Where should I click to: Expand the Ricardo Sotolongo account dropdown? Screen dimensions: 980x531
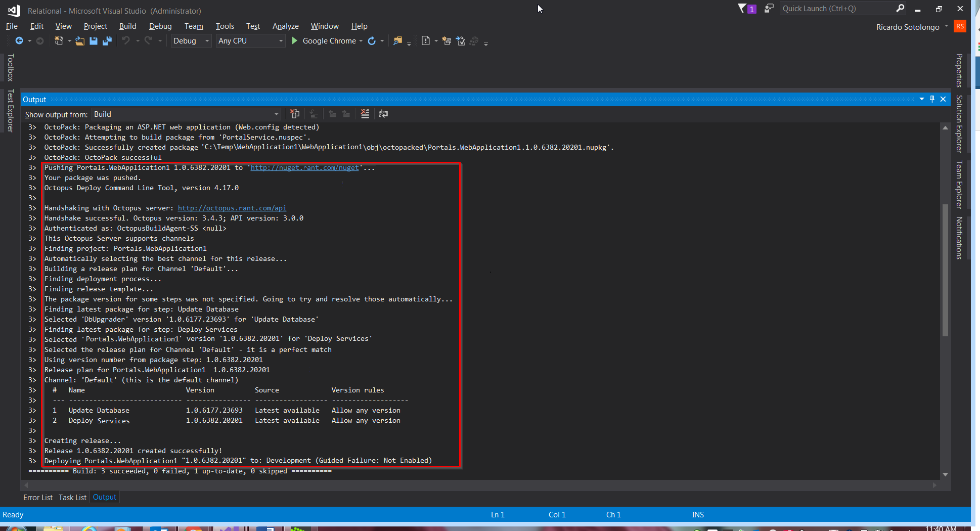click(947, 26)
